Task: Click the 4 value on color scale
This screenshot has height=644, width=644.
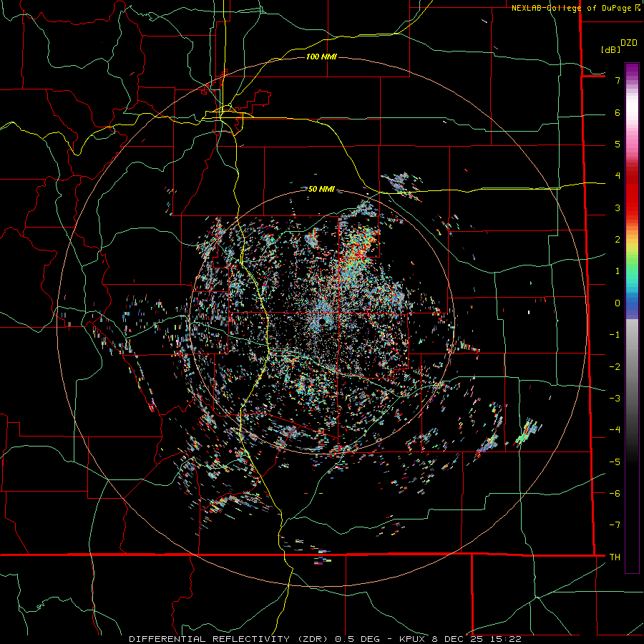Action: click(x=618, y=176)
